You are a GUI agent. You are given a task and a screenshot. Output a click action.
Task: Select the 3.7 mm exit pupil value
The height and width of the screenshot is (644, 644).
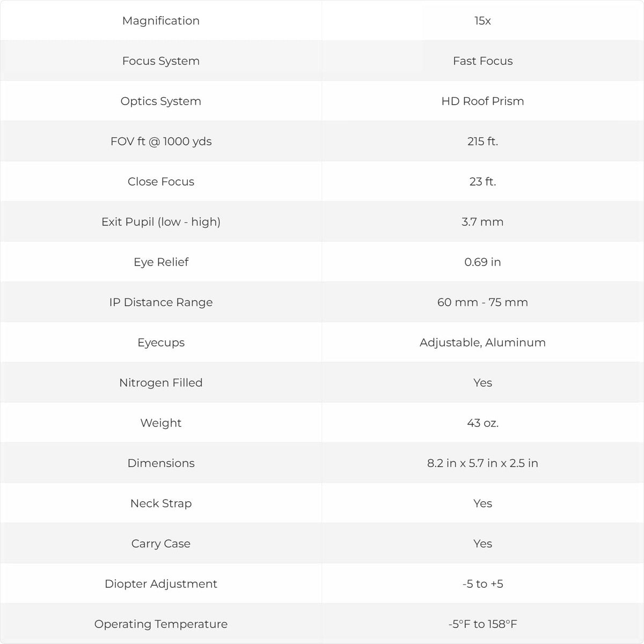pos(482,222)
